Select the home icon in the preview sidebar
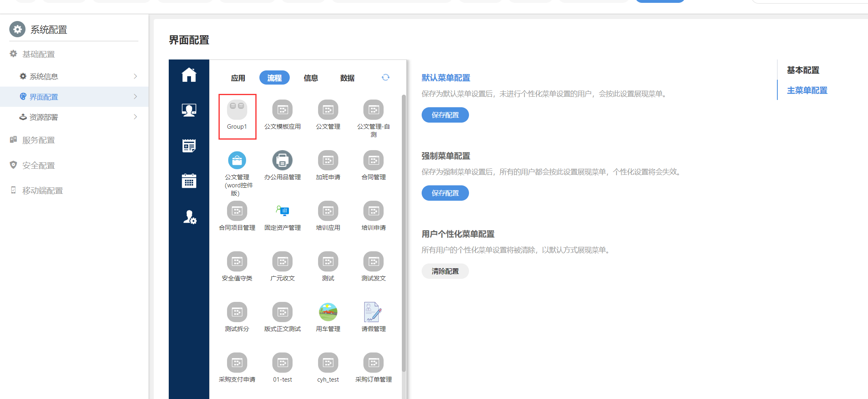The width and height of the screenshot is (868, 399). [189, 74]
